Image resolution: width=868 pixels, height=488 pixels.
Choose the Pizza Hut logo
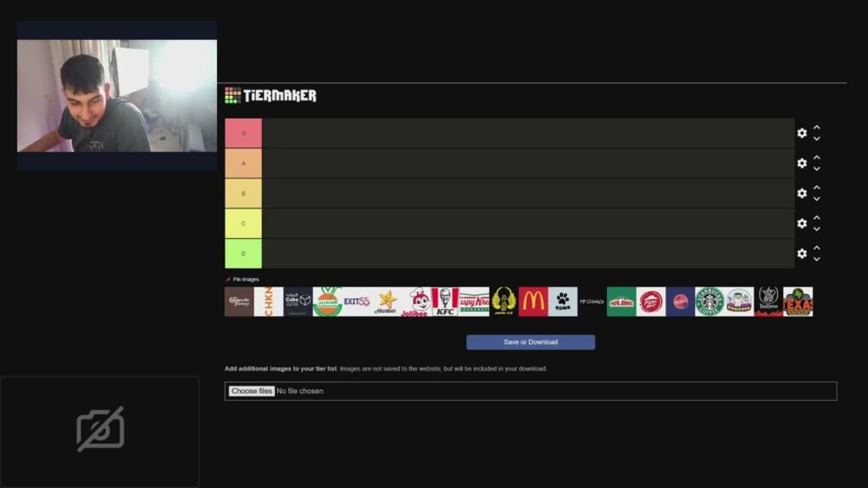[x=650, y=302]
